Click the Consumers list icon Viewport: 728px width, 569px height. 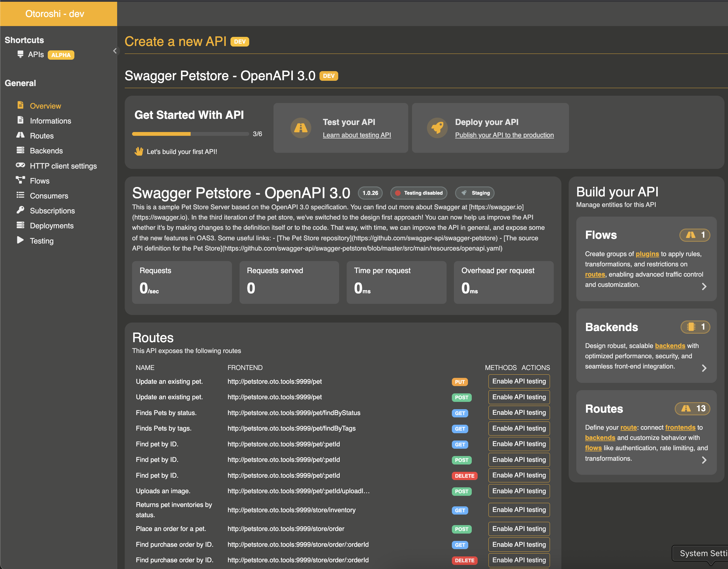(x=20, y=195)
